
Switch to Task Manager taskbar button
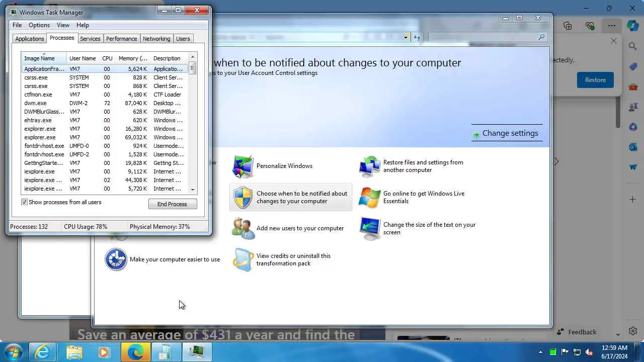pos(197,352)
